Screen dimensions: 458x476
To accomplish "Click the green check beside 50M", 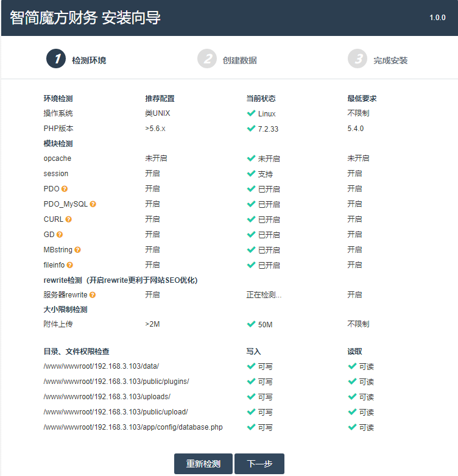I will tap(251, 324).
